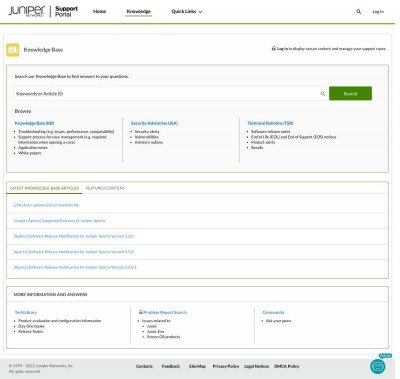Switch to Latest Knowledge Base Articles tab

pyautogui.click(x=44, y=188)
